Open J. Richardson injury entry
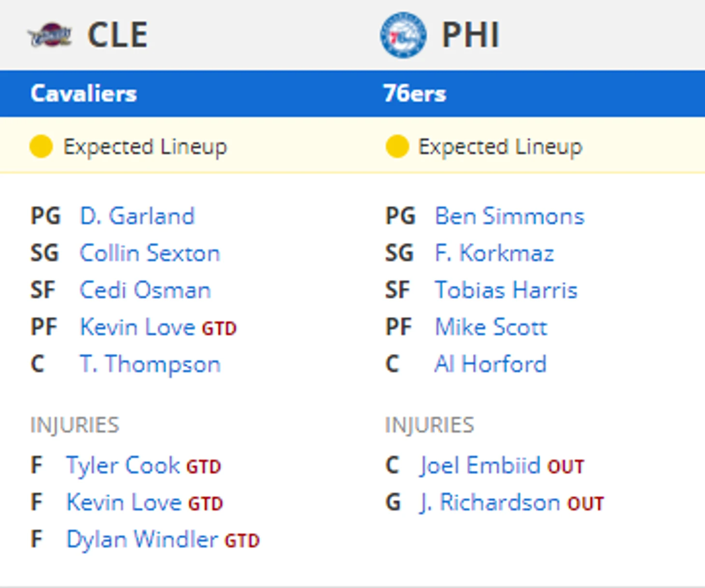The width and height of the screenshot is (705, 588). [490, 503]
